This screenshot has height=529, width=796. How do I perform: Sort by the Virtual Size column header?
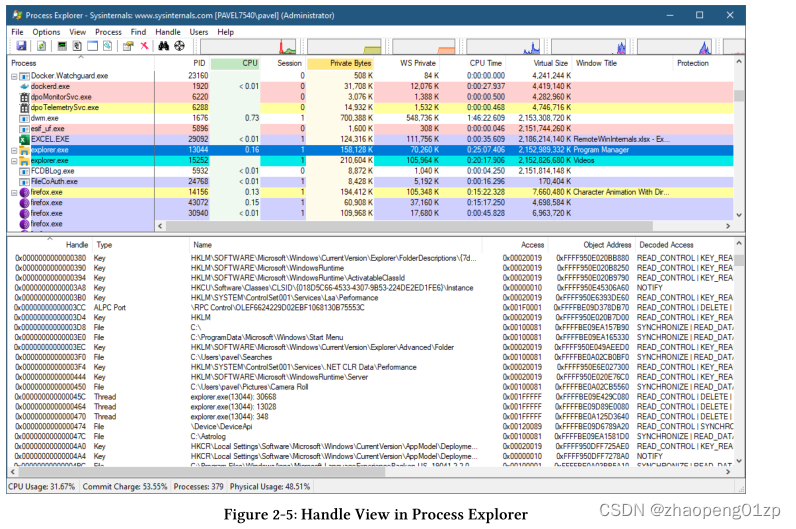click(540, 63)
